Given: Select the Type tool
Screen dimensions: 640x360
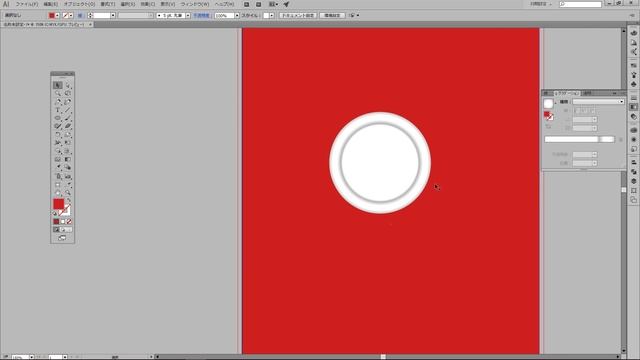Looking at the screenshot, I should pos(58,110).
